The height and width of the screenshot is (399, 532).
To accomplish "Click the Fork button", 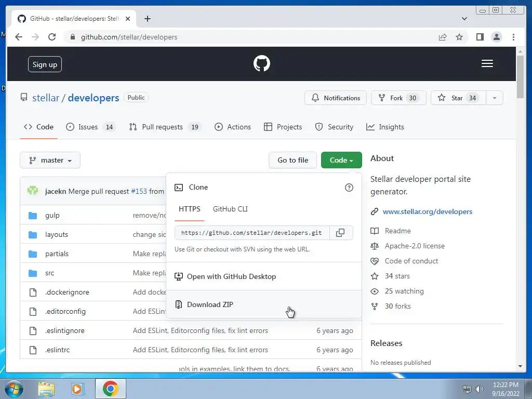I will pos(398,98).
